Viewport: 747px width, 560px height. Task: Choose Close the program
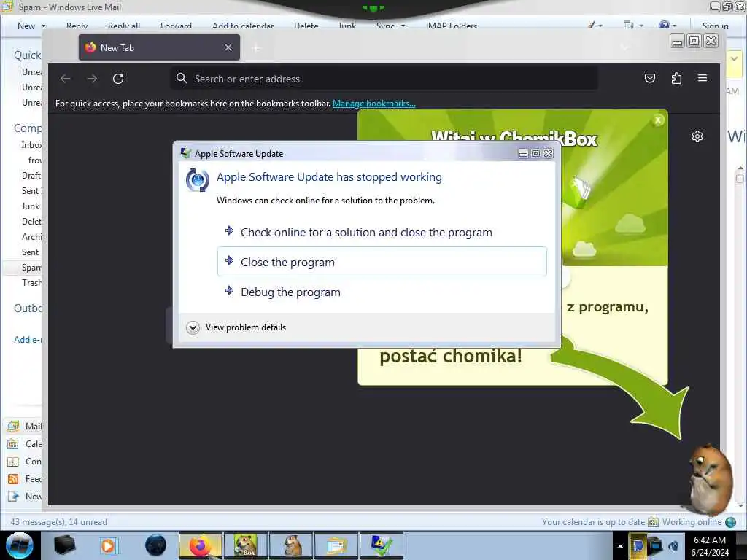(x=382, y=262)
